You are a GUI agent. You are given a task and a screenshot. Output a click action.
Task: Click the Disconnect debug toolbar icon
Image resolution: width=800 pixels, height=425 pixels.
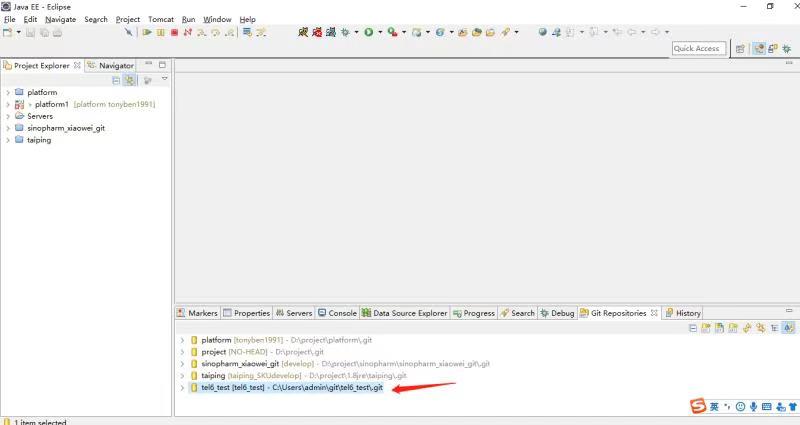(x=188, y=32)
